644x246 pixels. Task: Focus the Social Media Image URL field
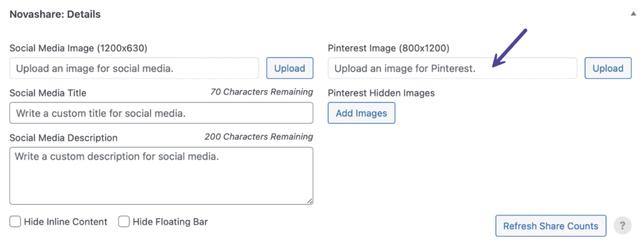[135, 68]
